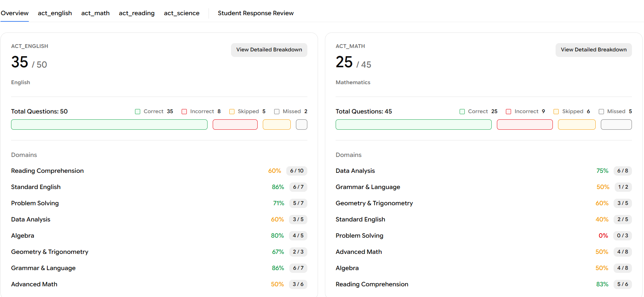Toggle the Incorrect checkbox in ACT_ENGLISH legend
The height and width of the screenshot is (297, 644).
(x=184, y=111)
